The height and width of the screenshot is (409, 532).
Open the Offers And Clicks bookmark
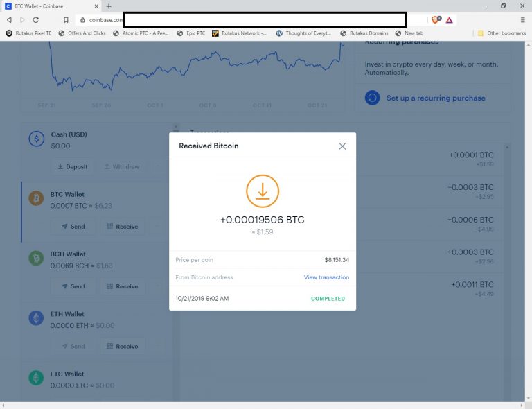pyautogui.click(x=82, y=33)
